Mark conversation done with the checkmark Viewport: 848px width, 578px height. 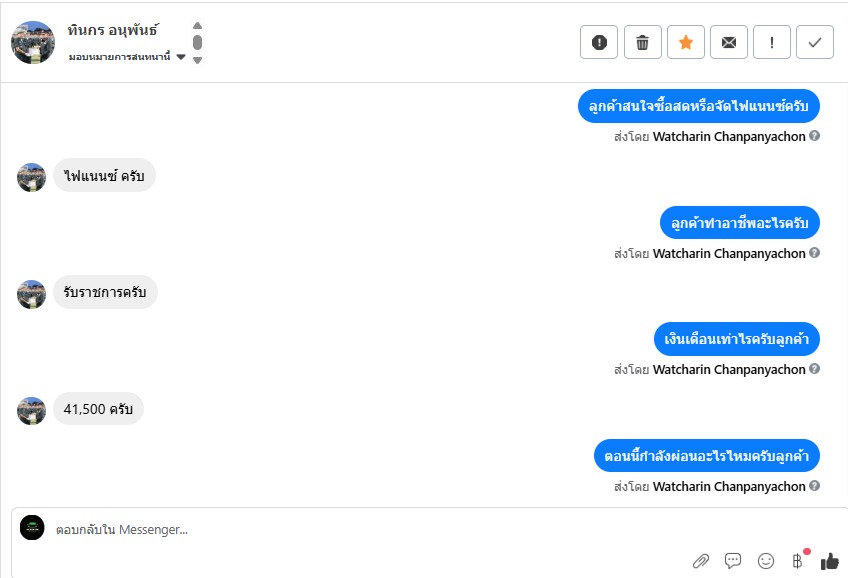[815, 42]
